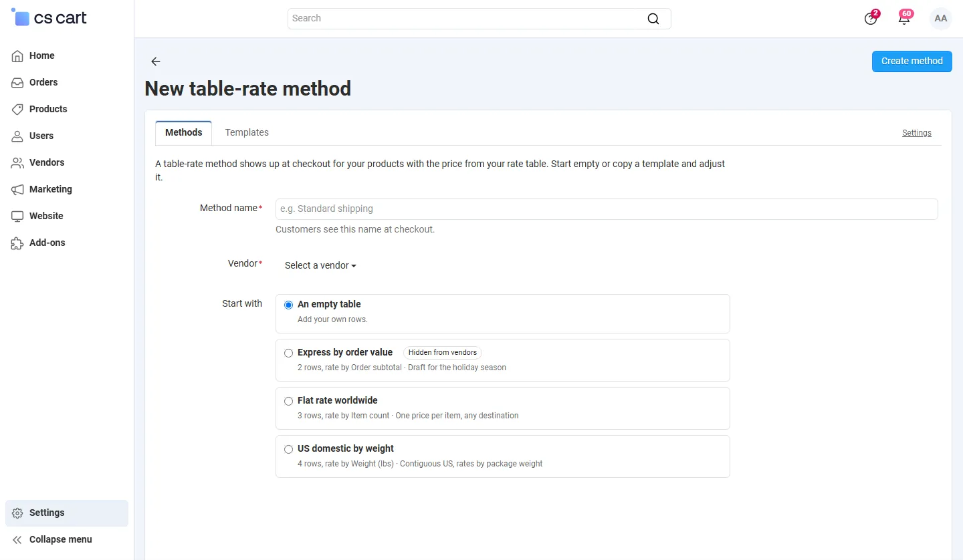Click the CS-Cart logo
This screenshot has width=963, height=560.
(x=49, y=17)
